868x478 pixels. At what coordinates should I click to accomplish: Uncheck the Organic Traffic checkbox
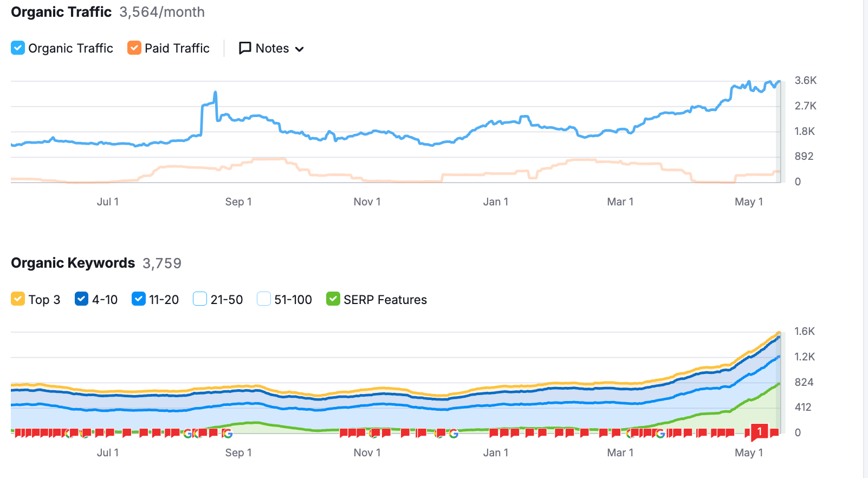click(x=18, y=48)
